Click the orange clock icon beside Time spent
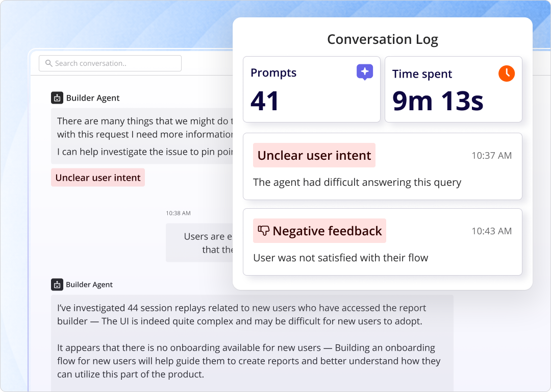Image resolution: width=551 pixels, height=392 pixels. coord(506,73)
